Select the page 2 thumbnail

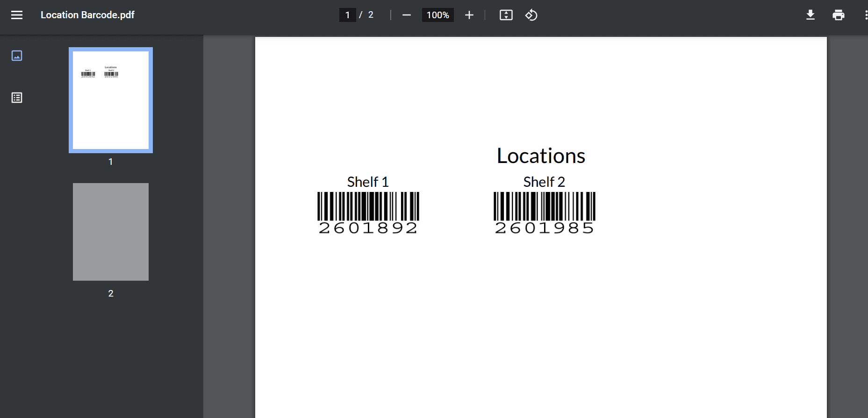point(111,232)
